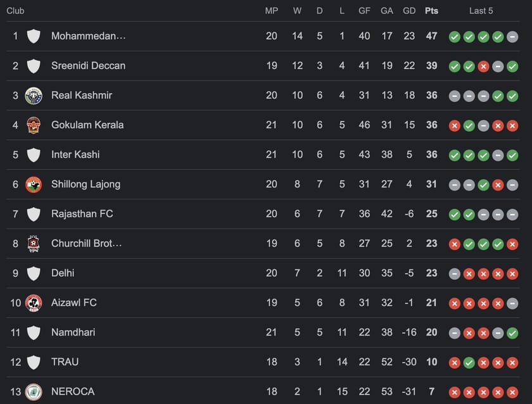Select the Last 5 column heading
Screen dimensions: 532x404
pyautogui.click(x=482, y=10)
